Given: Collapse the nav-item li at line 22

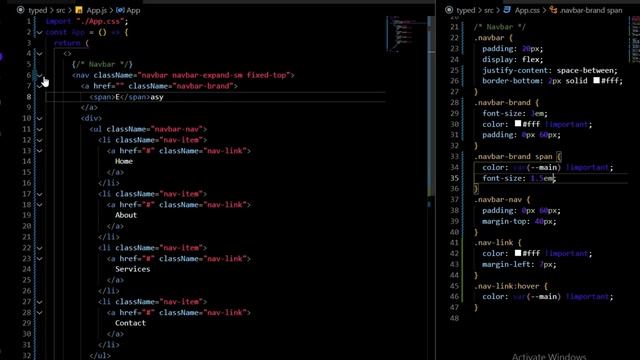Looking at the screenshot, I should [40, 248].
